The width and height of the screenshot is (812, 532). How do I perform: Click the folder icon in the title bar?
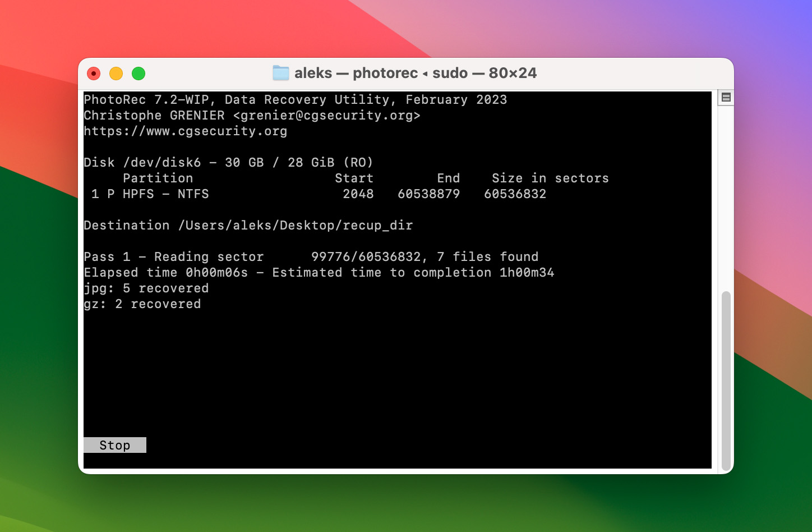[x=281, y=73]
